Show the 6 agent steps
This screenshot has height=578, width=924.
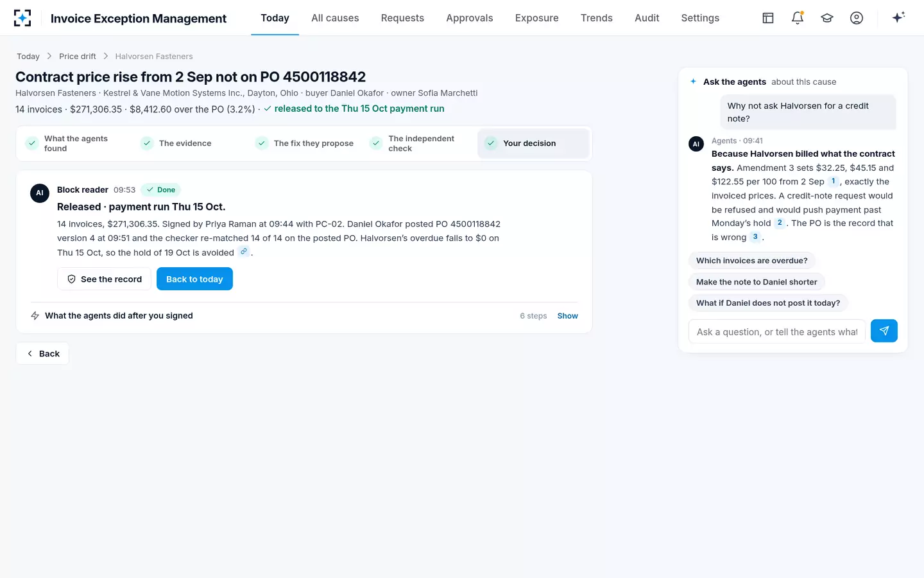click(567, 316)
